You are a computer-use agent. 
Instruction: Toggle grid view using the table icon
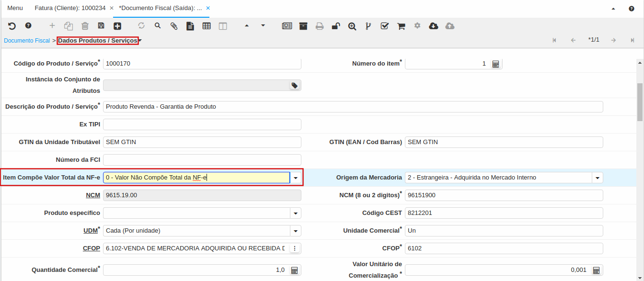pyautogui.click(x=207, y=26)
